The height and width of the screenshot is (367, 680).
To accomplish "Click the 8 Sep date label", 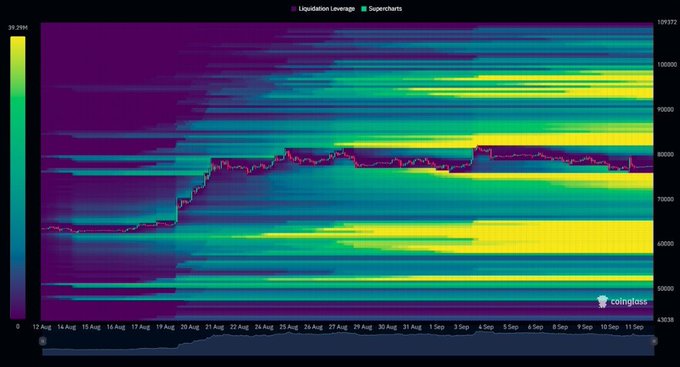I will click(x=560, y=327).
